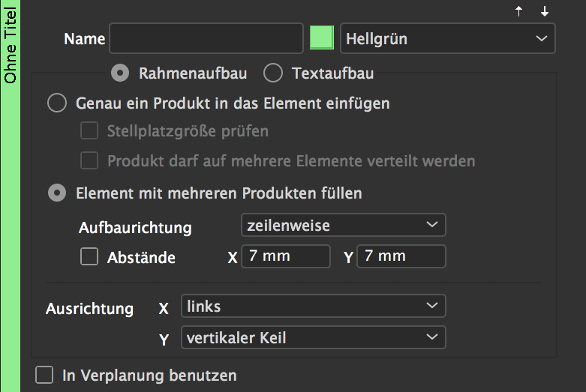Choose Genau ein Produkt in das Element einfügen

(x=57, y=103)
